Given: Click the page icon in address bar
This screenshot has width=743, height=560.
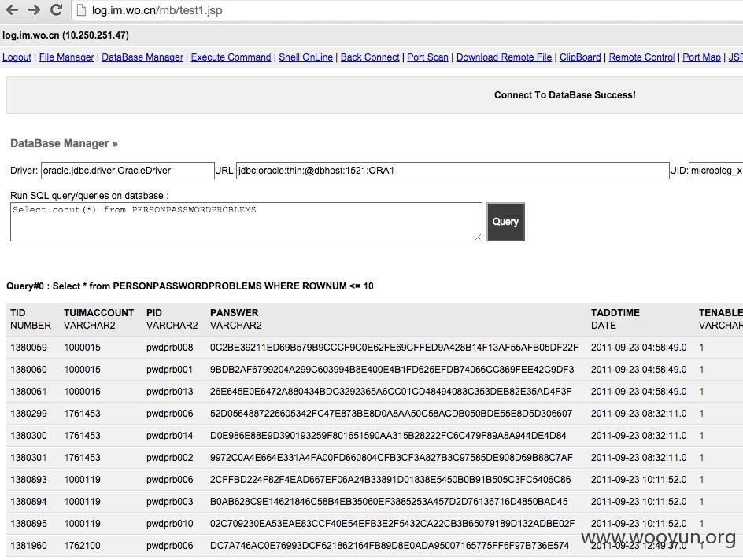Looking at the screenshot, I should pos(82,10).
